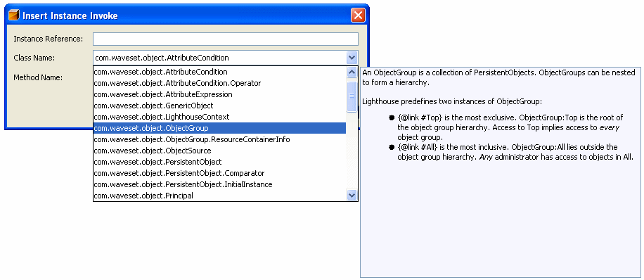Click the Class Name label
The width and height of the screenshot is (644, 280).
tap(34, 58)
